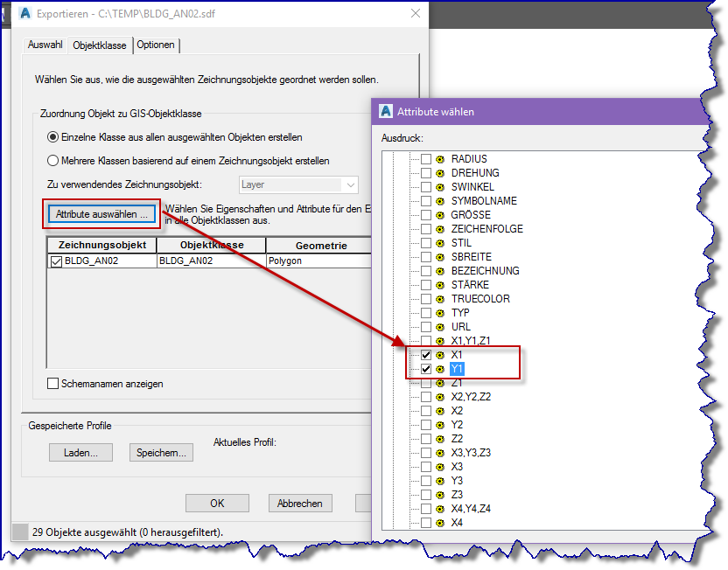
Task: Open the Layer dropdown for Zeichnungsobjekt
Action: click(353, 184)
